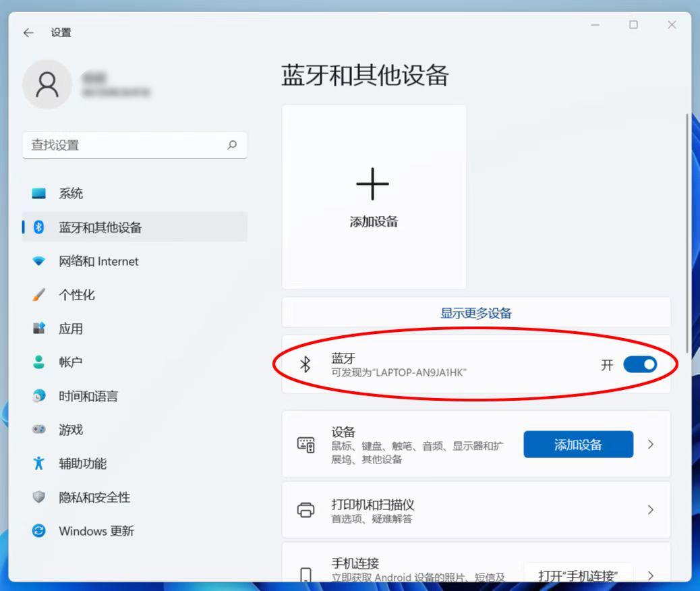Click into the 查找设置 search field
Viewport: 700px width, 591px height.
(x=134, y=145)
